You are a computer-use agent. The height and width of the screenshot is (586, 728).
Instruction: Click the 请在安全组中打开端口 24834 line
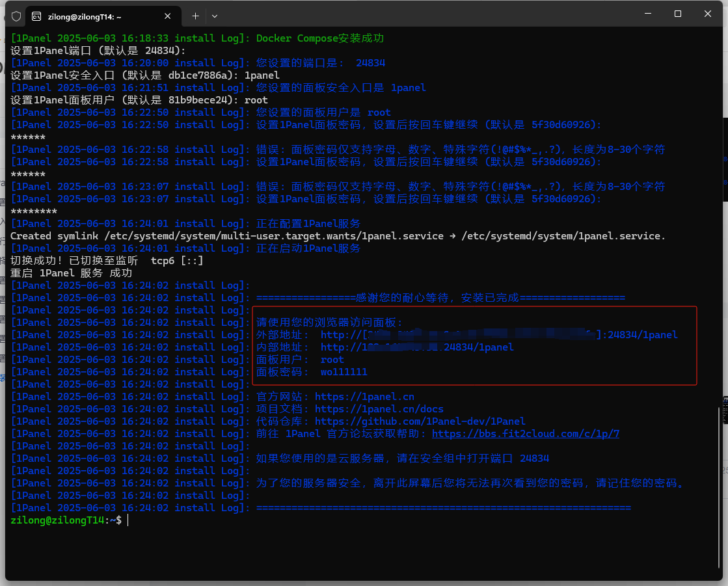280,459
